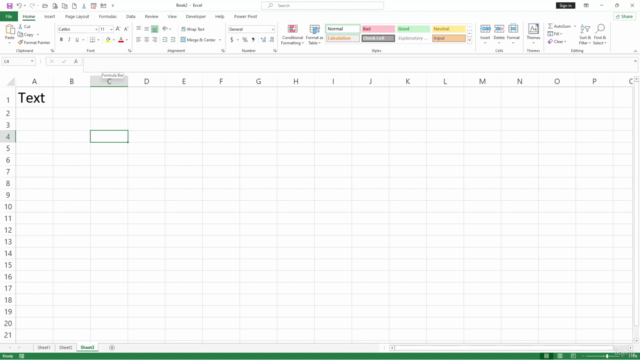The width and height of the screenshot is (640, 360).
Task: Open the font name dropdown
Action: 96,29
